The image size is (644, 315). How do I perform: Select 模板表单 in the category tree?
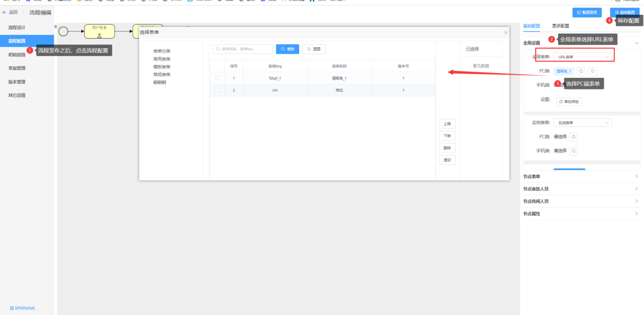point(162,67)
